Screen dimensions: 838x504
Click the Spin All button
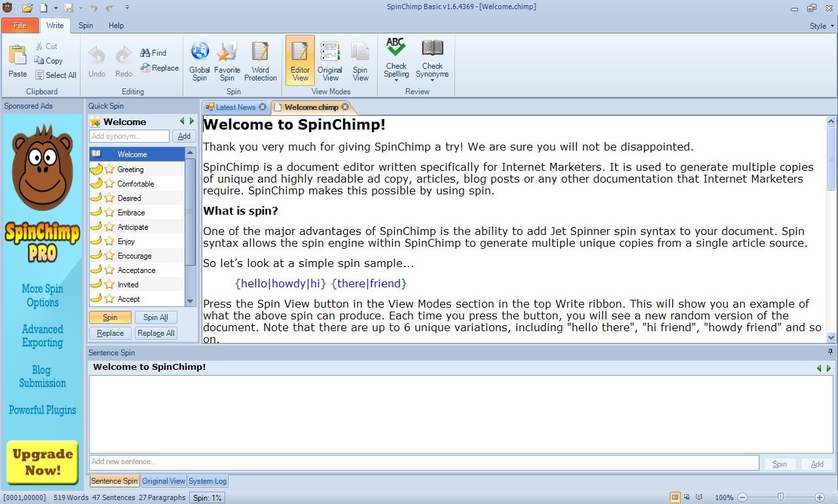click(156, 317)
